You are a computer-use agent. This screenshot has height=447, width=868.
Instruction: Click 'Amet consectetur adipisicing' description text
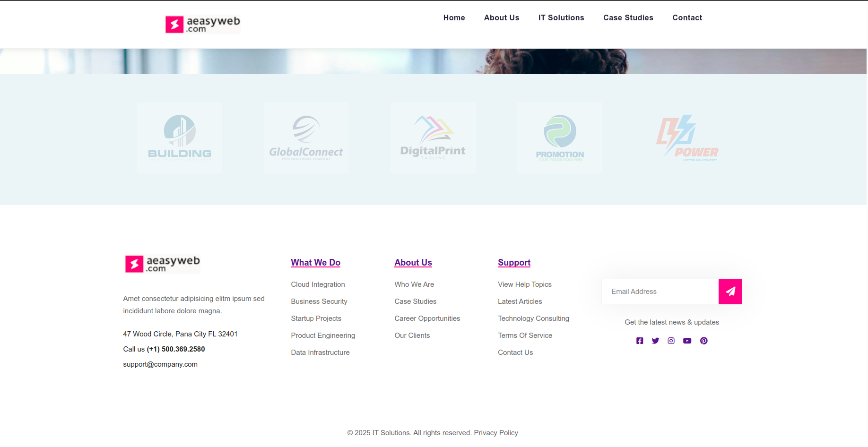194,305
